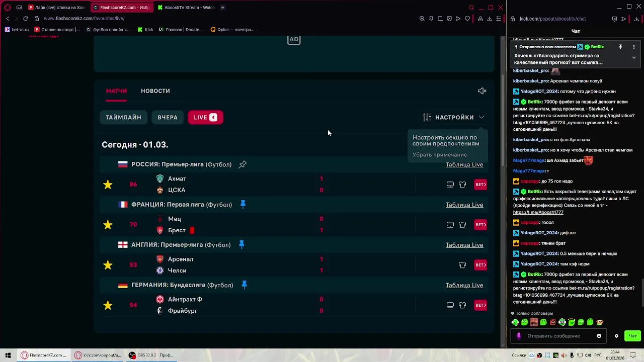This screenshot has height=362, width=644.
Task: Open TV broadcast icon for Айнтрахт Ф match
Action: [x=450, y=305]
